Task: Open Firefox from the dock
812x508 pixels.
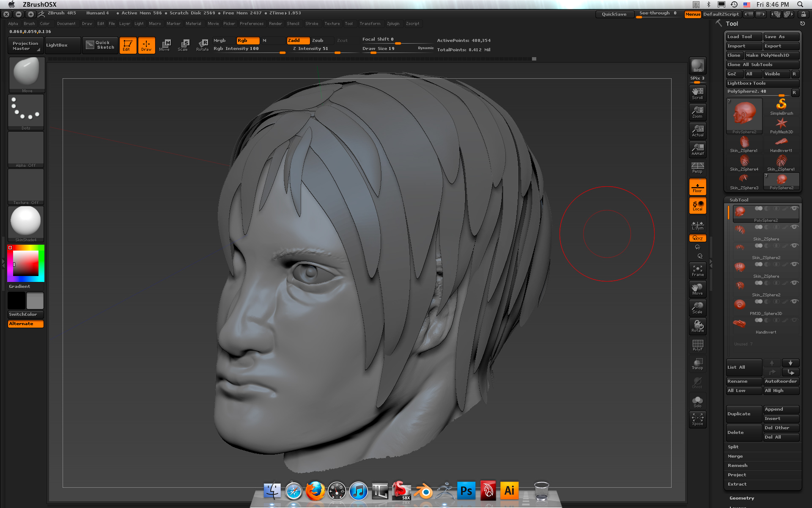Action: [x=315, y=491]
